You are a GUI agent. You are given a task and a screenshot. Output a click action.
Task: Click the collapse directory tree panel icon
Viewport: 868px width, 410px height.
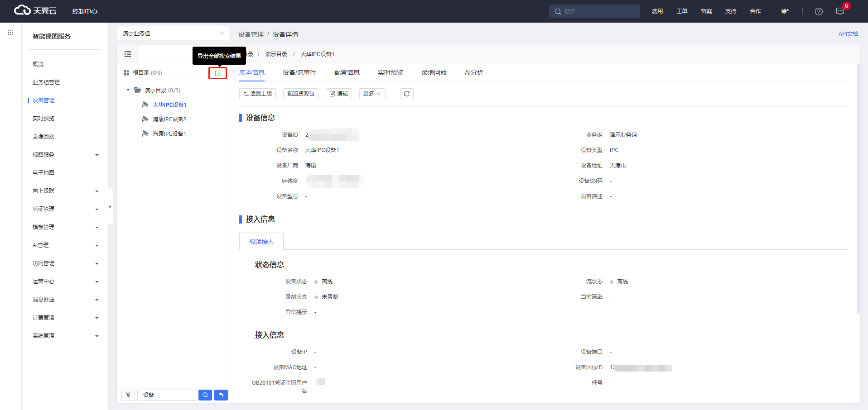tap(127, 53)
